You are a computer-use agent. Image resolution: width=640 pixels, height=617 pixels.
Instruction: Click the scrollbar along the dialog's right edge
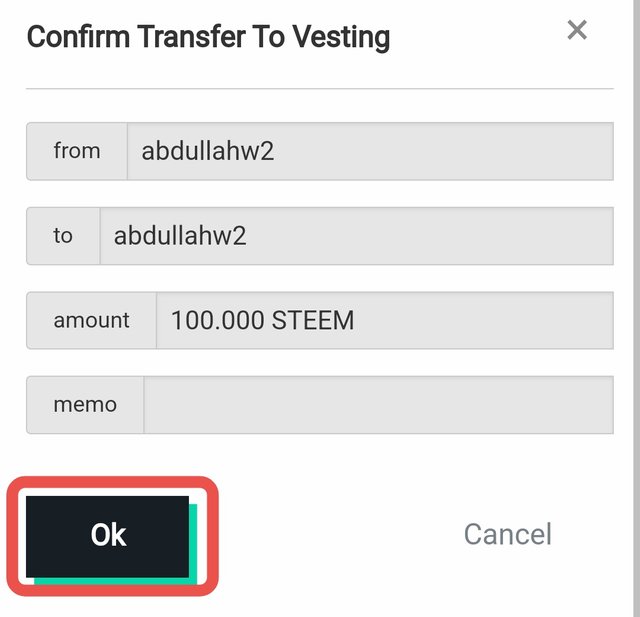[x=636, y=308]
